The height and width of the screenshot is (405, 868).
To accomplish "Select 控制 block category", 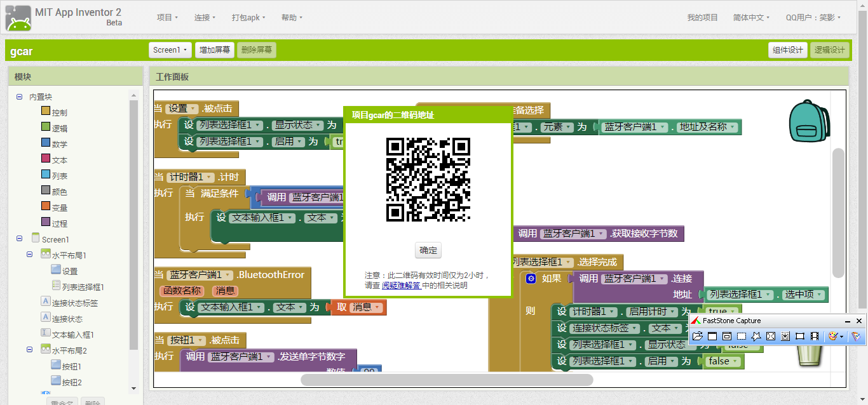I will coord(53,112).
